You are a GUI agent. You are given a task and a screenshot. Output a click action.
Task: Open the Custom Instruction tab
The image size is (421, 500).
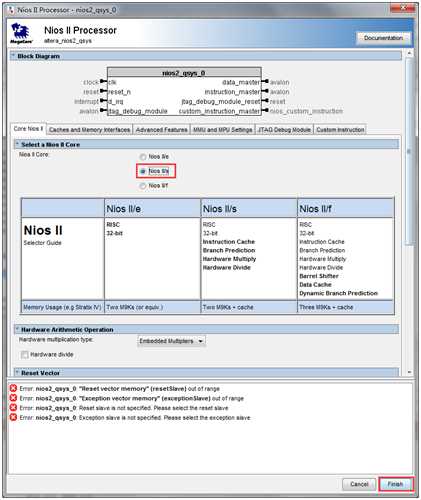coord(340,130)
